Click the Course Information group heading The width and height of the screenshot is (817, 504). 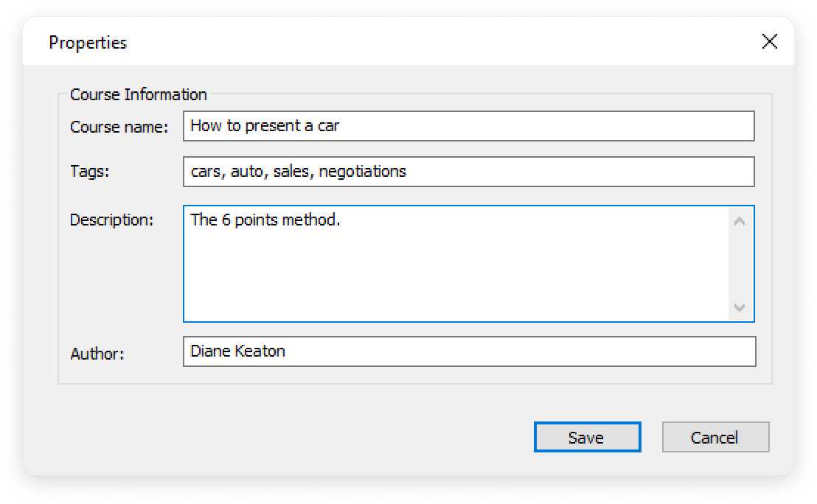139,94
